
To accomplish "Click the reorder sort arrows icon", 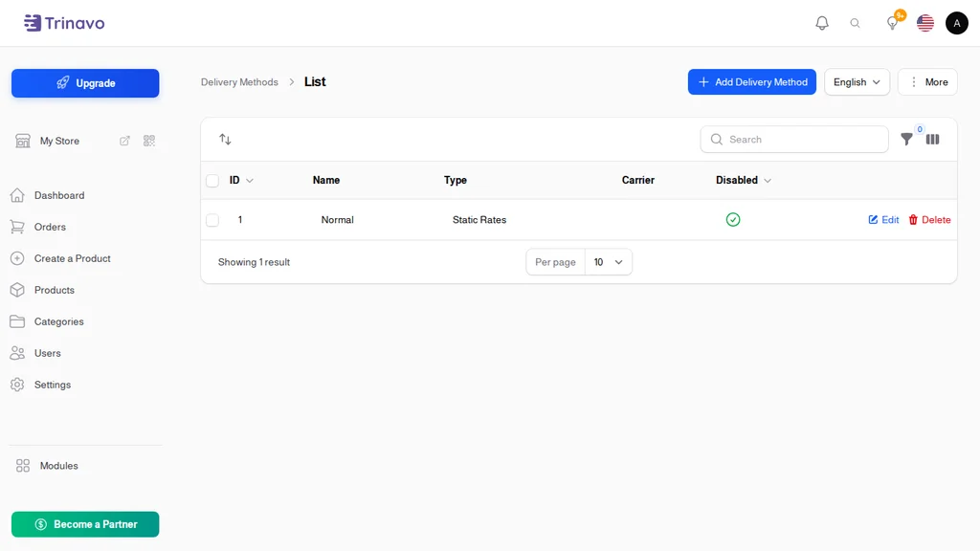I will (225, 140).
